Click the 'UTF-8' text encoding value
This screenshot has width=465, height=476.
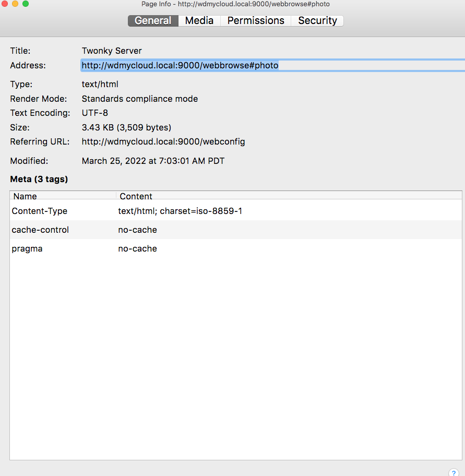tap(94, 113)
